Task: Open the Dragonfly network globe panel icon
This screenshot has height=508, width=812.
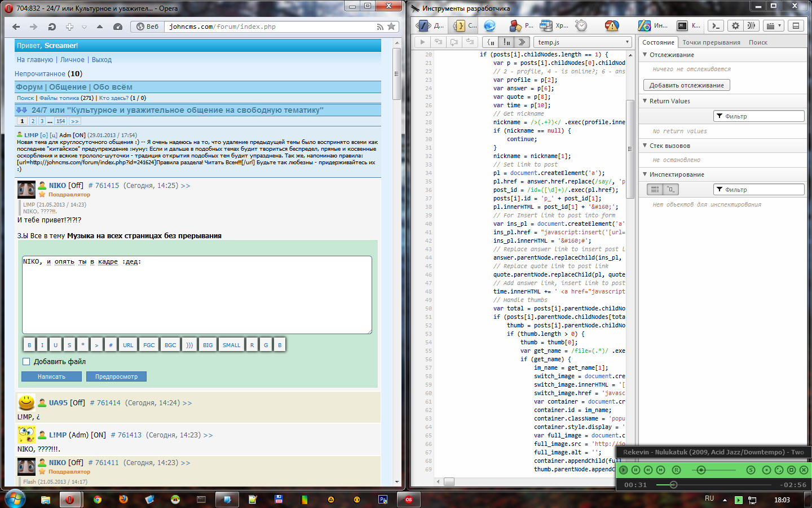Action: [489, 25]
